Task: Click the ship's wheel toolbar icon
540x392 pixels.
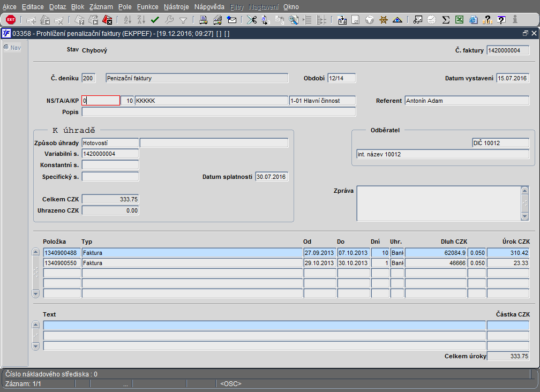Action: [384, 20]
